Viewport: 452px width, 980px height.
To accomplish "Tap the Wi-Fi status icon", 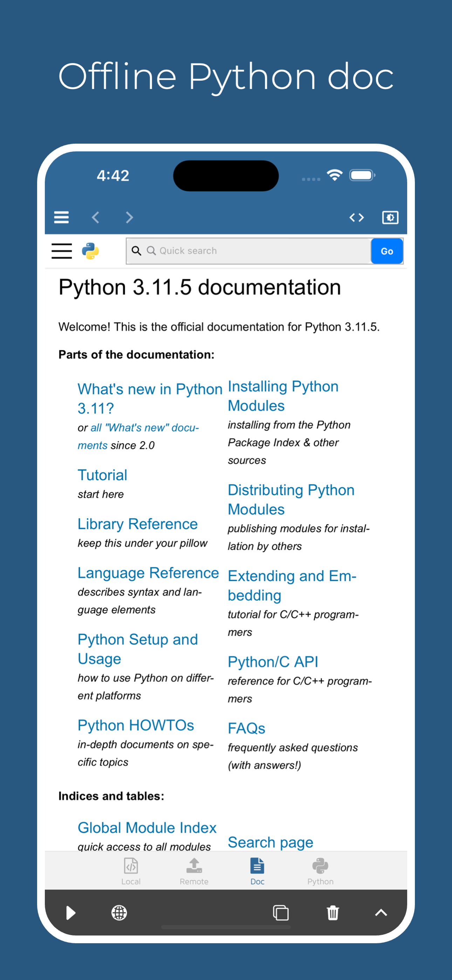I will [x=335, y=175].
